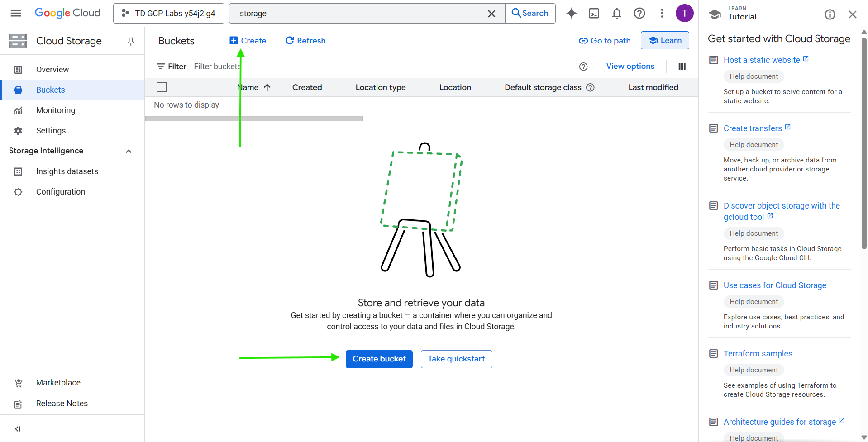Open the Host a static website link
The height and width of the screenshot is (442, 868).
[x=762, y=60]
